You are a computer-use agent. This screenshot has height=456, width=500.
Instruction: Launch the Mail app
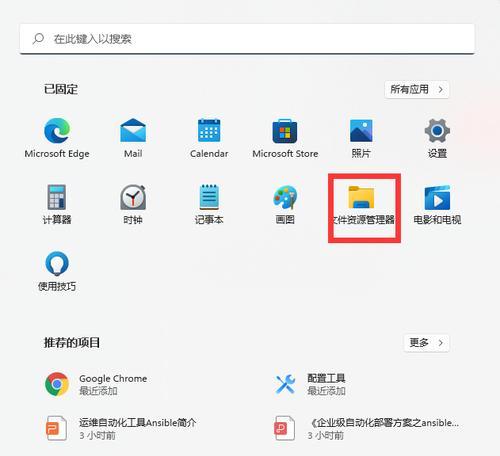pyautogui.click(x=133, y=137)
